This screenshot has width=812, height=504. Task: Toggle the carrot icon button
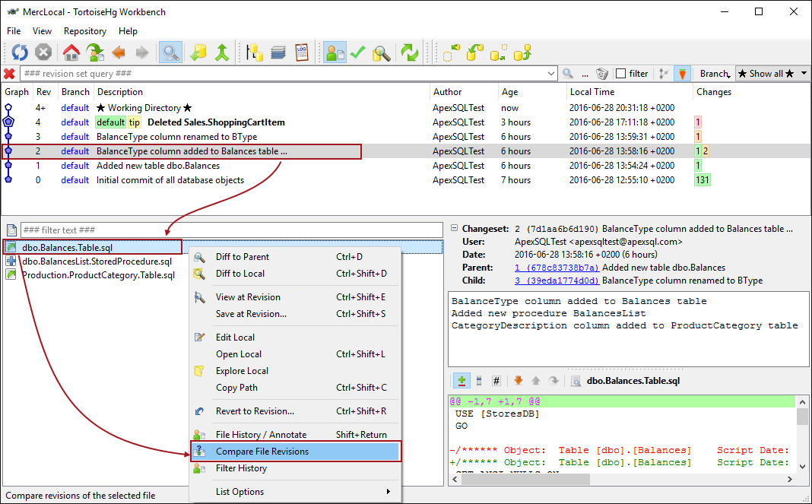pyautogui.click(x=682, y=74)
